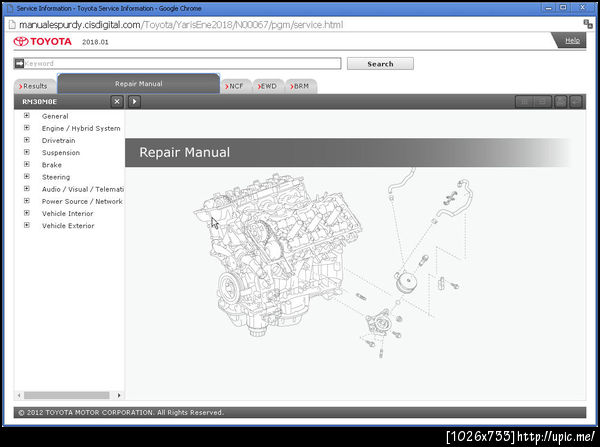Click the page icon in address bar
This screenshot has height=447, width=600.
tap(12, 25)
